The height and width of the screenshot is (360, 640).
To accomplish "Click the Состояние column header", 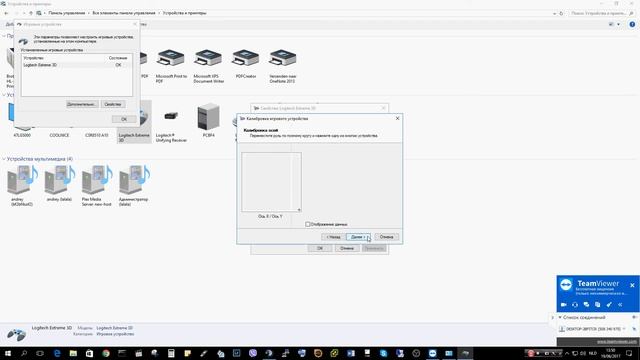I will [118, 58].
